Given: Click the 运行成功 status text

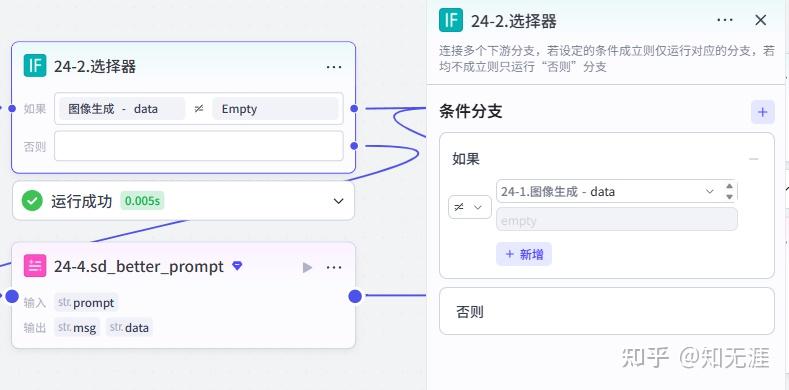Looking at the screenshot, I should (82, 201).
